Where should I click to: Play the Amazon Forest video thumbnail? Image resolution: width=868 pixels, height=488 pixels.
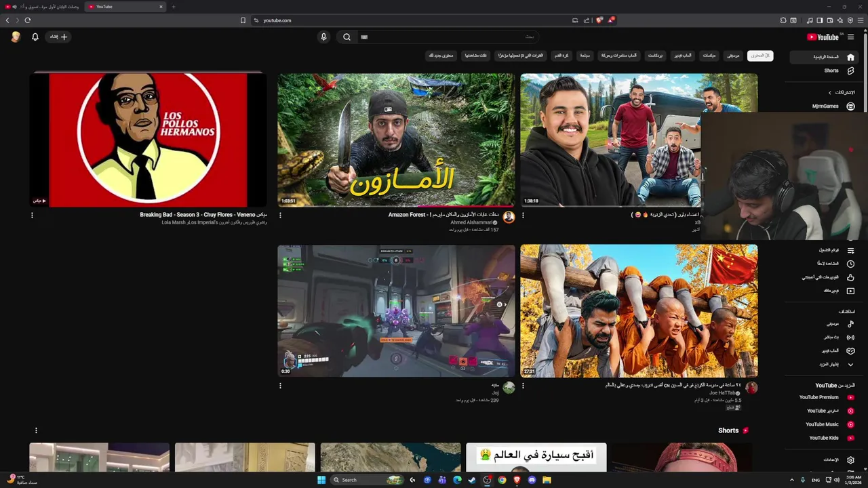396,140
